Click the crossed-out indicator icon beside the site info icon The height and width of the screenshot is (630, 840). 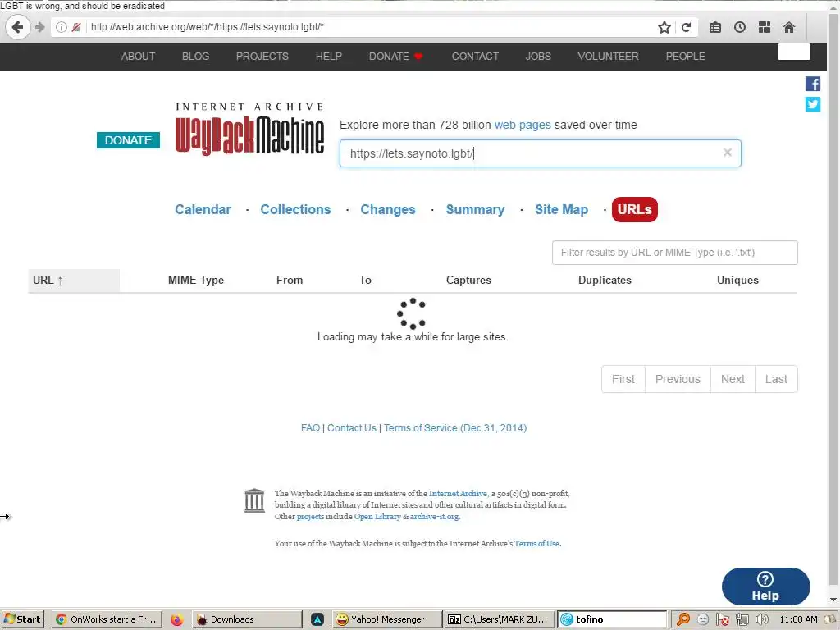pyautogui.click(x=76, y=27)
